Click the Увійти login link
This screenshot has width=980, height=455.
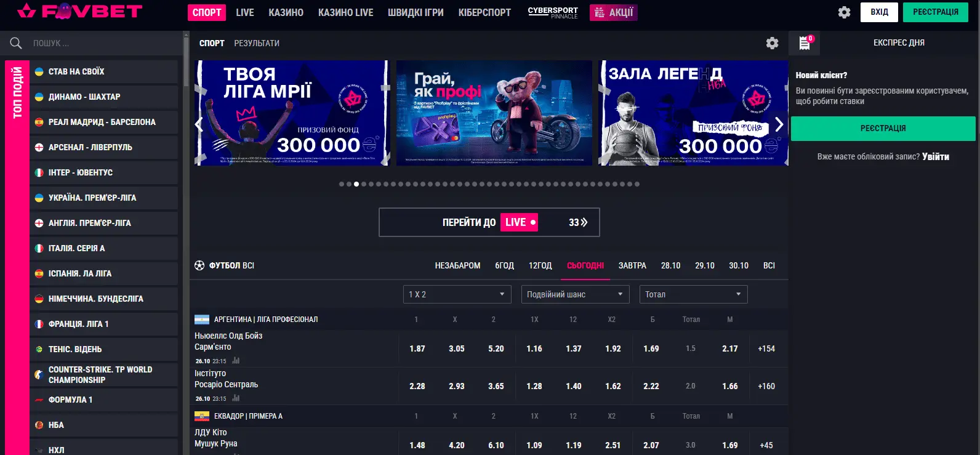[936, 156]
